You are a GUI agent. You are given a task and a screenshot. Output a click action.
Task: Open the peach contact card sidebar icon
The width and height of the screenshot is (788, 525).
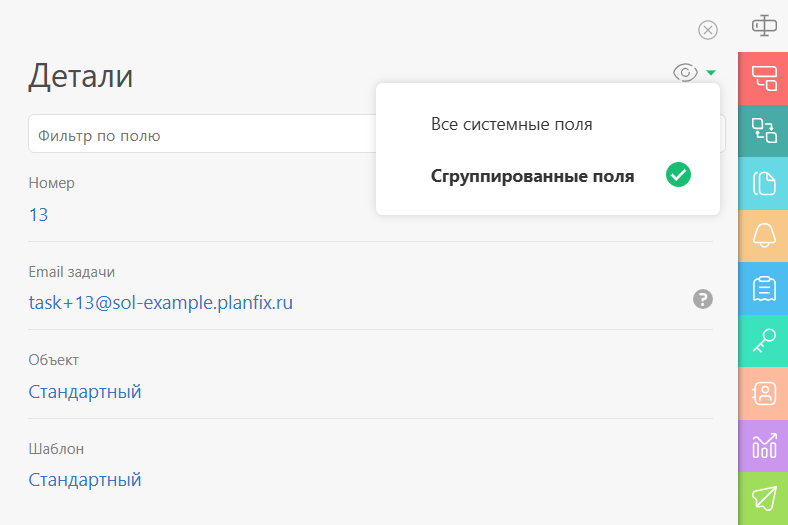pos(763,393)
